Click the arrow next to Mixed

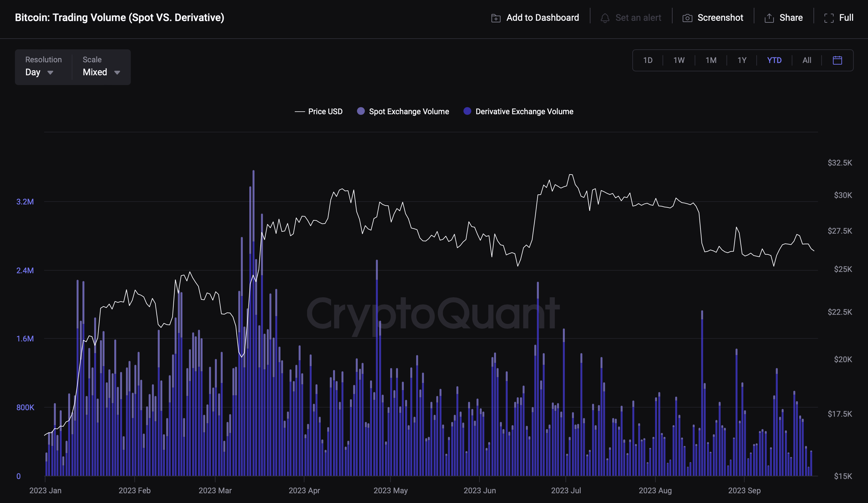click(x=117, y=73)
